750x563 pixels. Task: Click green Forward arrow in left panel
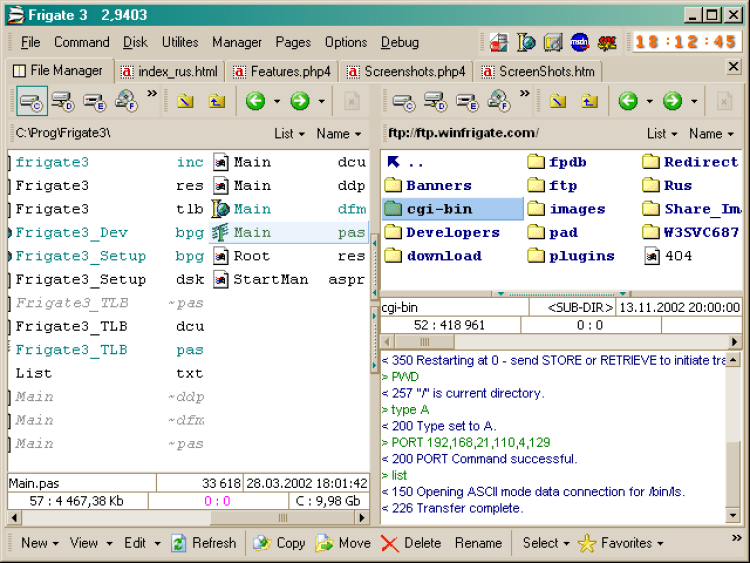coord(300,101)
